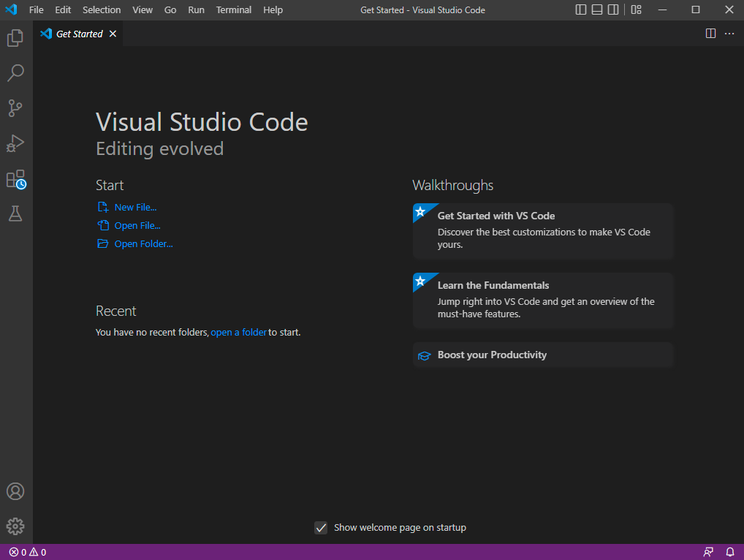Viewport: 744px width, 560px height.
Task: Open Get Started with VS Code walkthrough
Action: pos(543,230)
